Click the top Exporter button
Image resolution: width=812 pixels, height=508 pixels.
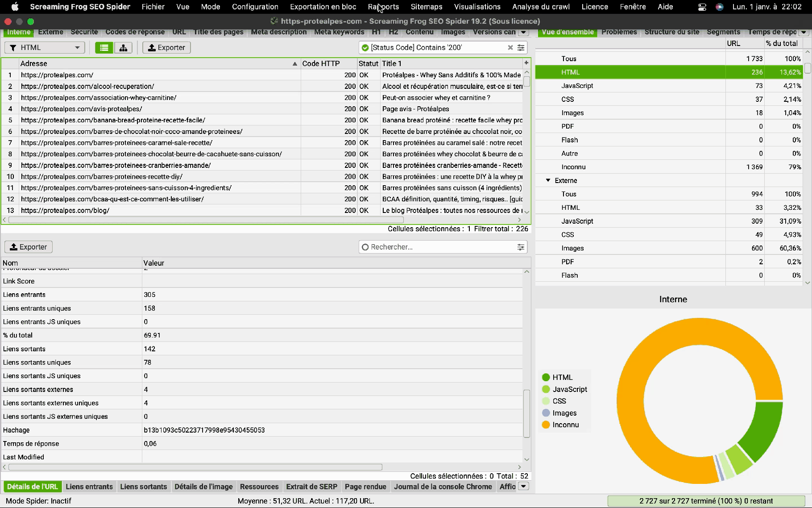click(x=166, y=48)
